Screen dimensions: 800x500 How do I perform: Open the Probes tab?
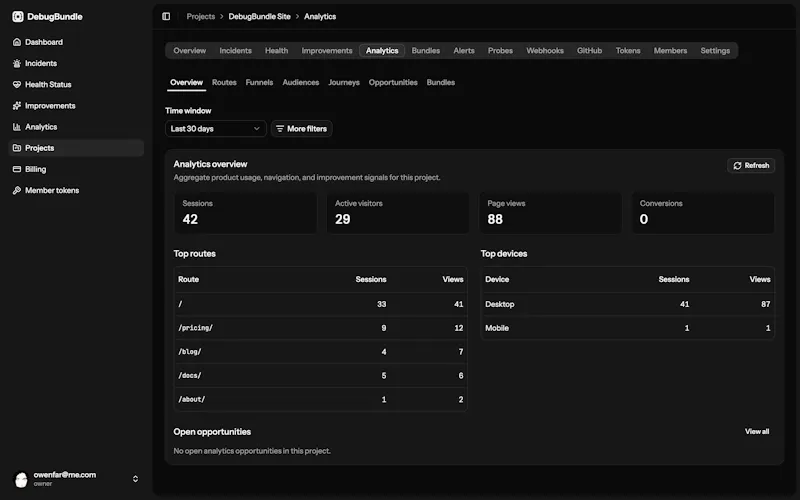tap(500, 51)
